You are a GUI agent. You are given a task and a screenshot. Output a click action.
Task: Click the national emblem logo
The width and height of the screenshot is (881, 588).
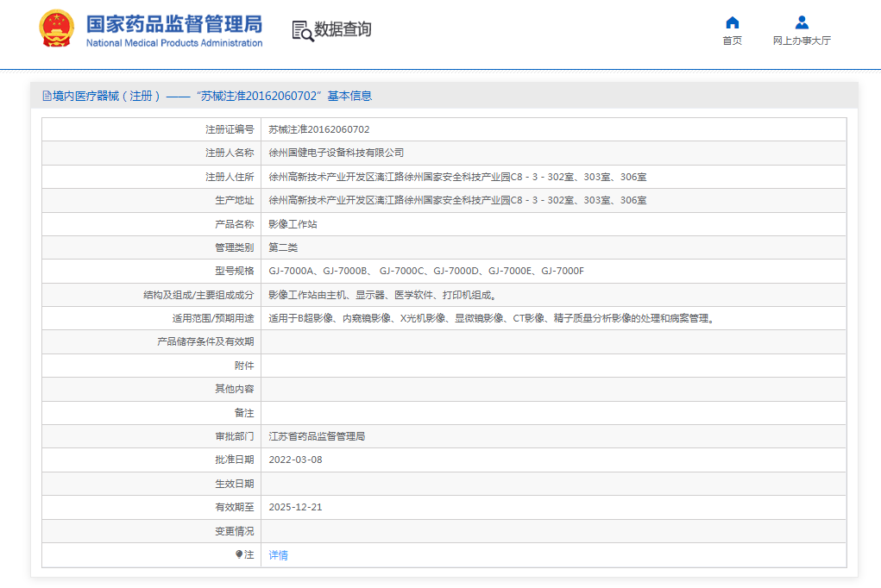click(56, 29)
